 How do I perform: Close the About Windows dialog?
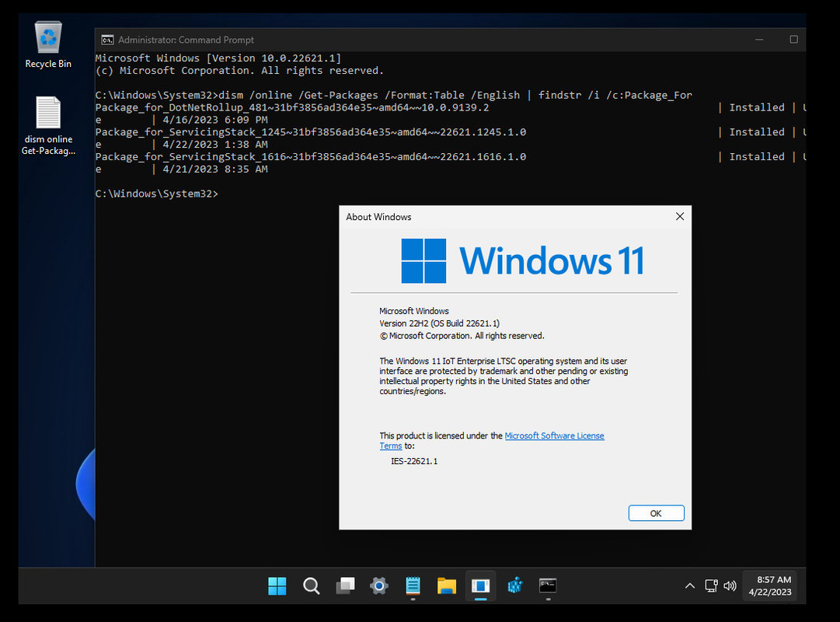680,216
